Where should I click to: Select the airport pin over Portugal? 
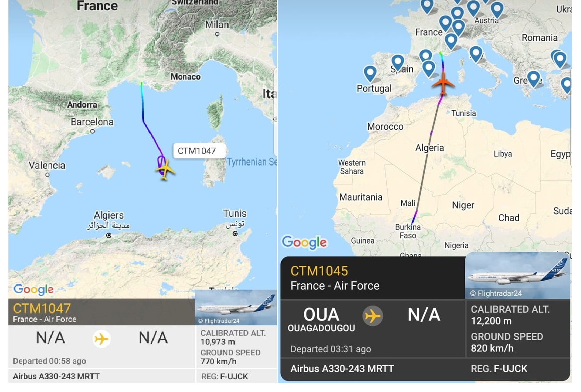370,74
